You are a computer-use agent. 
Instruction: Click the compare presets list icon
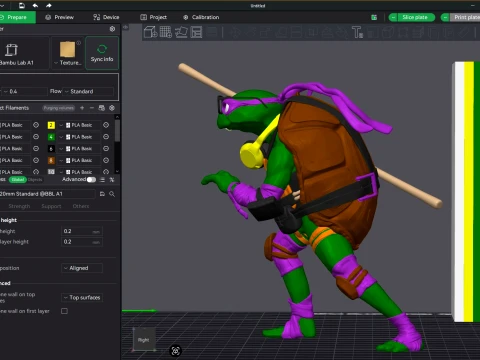pos(102,180)
